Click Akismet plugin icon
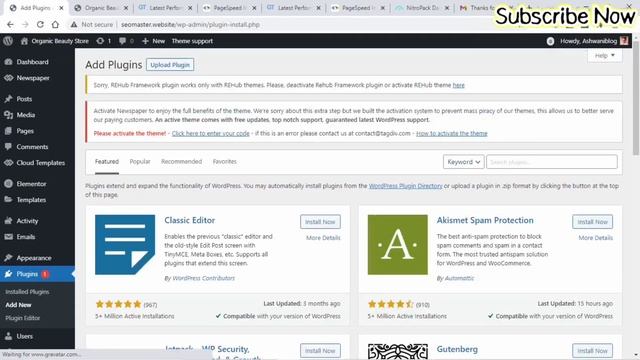This screenshot has height=360, width=640. (x=398, y=244)
